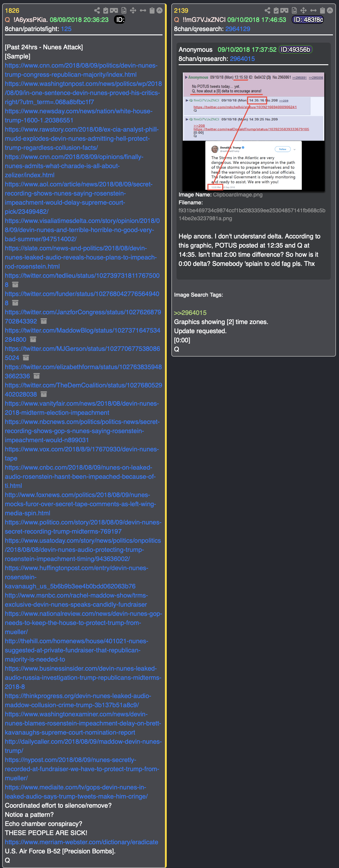Open the Politico secret-recording link

pos(83,527)
